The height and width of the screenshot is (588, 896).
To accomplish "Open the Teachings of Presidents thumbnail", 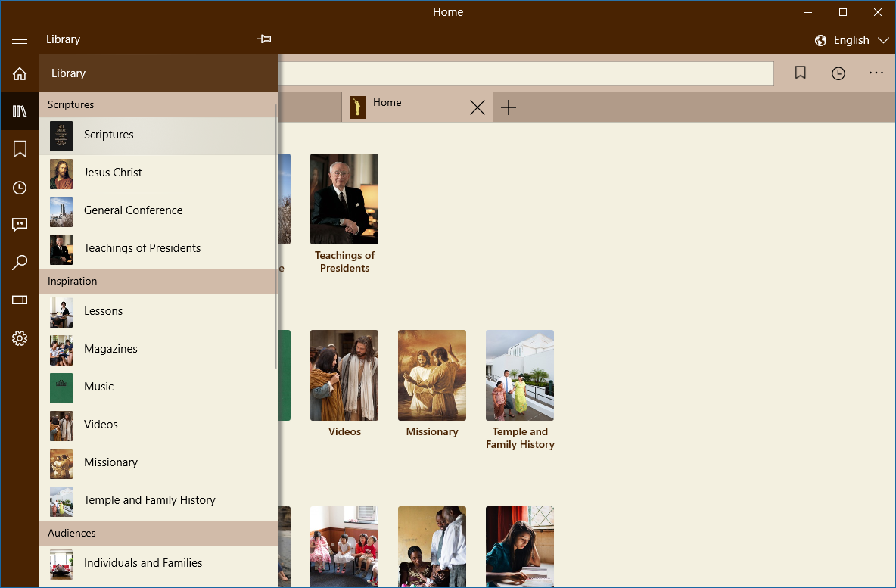I will point(344,199).
